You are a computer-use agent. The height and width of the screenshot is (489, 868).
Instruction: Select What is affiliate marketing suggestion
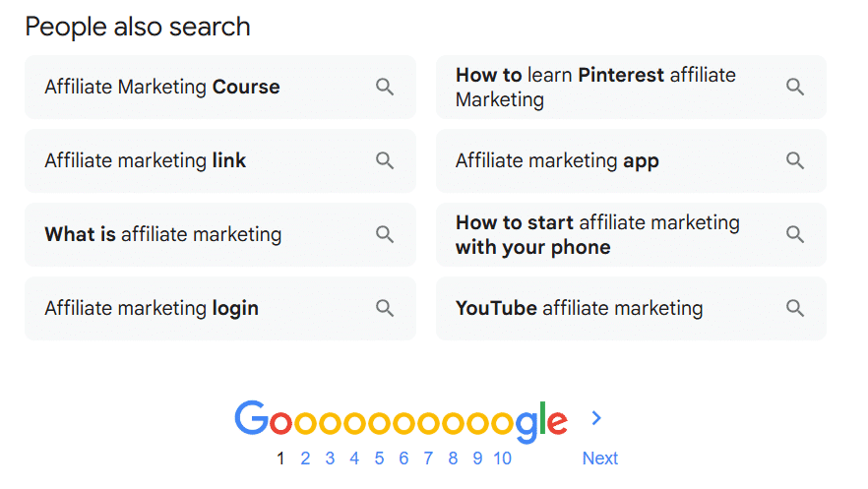(163, 234)
